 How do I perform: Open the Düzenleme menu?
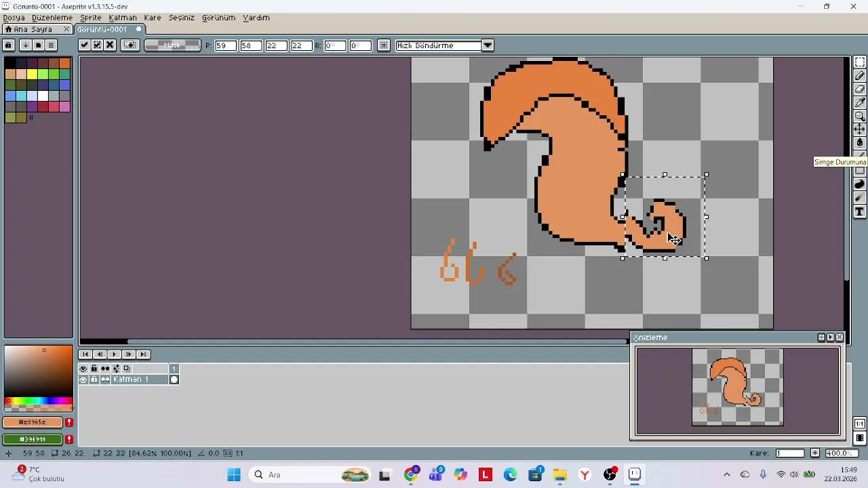(52, 18)
